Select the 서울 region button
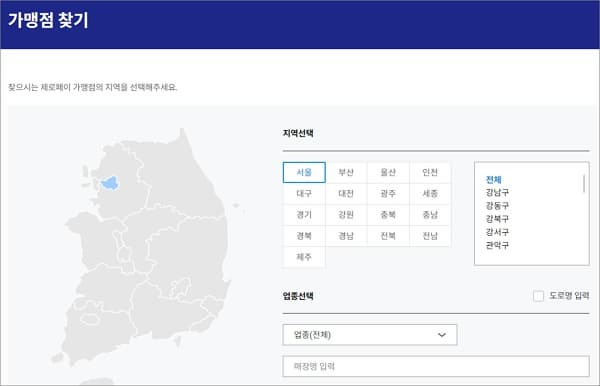 point(304,172)
